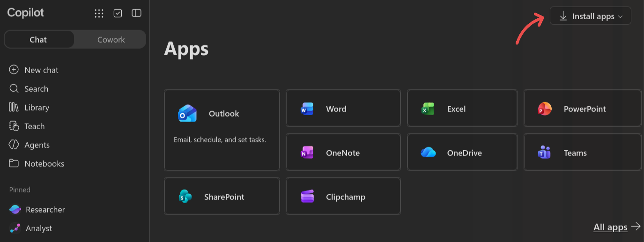The image size is (644, 242).
Task: Open the pinned Analyst agent
Action: 39,228
